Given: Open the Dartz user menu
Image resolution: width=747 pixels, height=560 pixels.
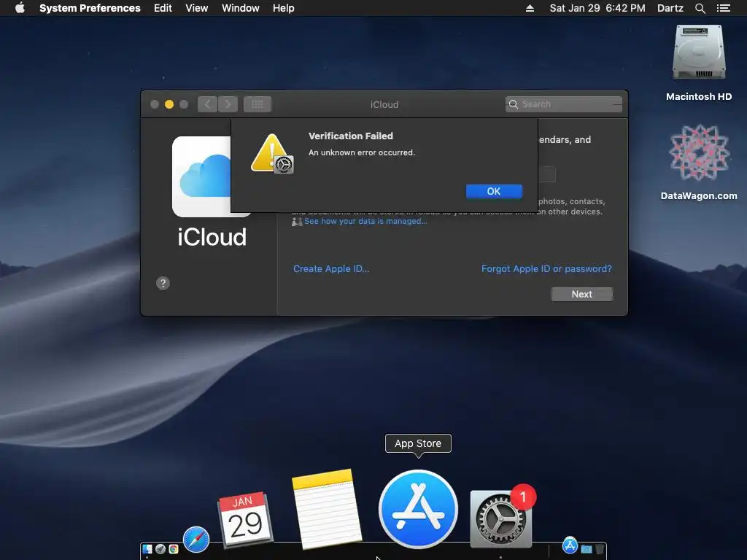Looking at the screenshot, I should point(670,8).
